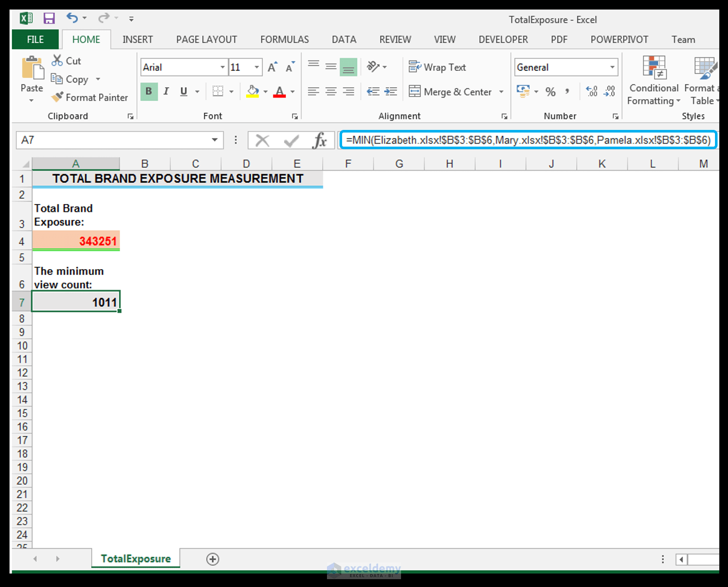Open the font name dropdown
The image size is (728, 587).
click(223, 67)
